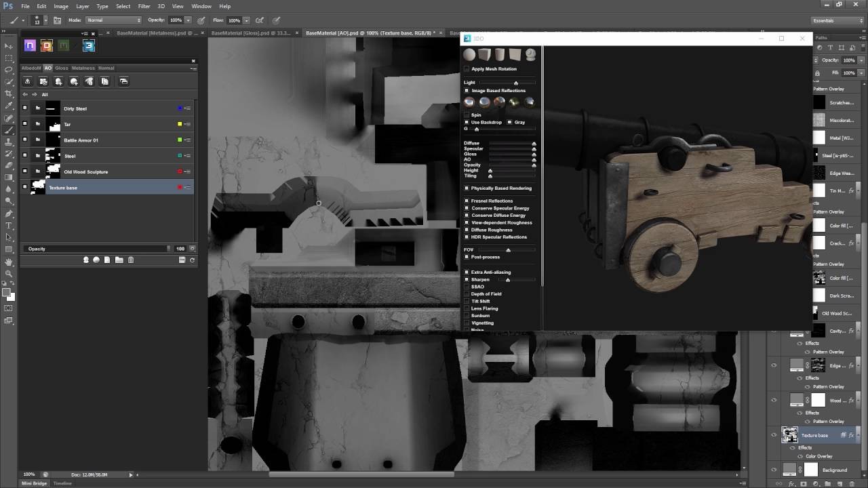Toggle the Dirty Steel material checkbox
This screenshot has width=868, height=488.
pyautogui.click(x=25, y=108)
